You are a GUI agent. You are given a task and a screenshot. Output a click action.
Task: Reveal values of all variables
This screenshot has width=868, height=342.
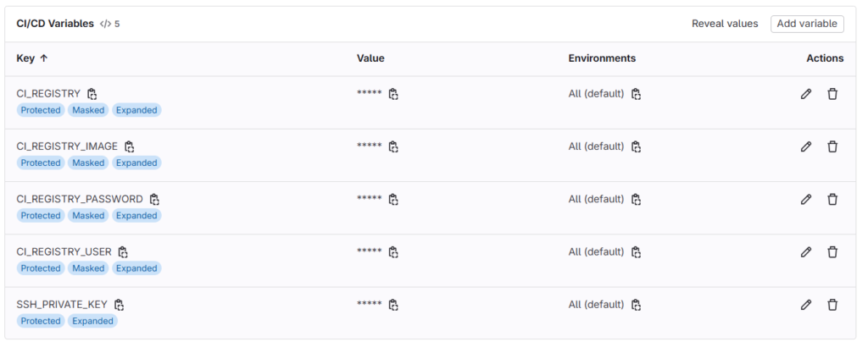click(725, 24)
